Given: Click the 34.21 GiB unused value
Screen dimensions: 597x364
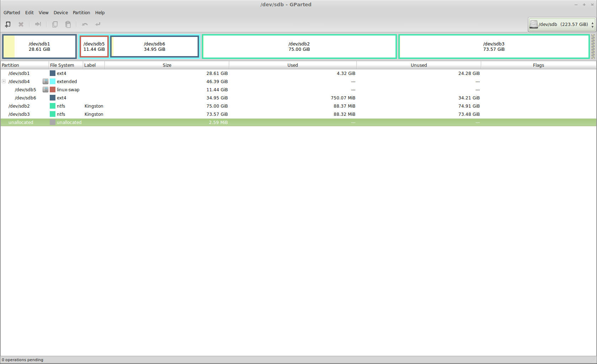Looking at the screenshot, I should [469, 98].
